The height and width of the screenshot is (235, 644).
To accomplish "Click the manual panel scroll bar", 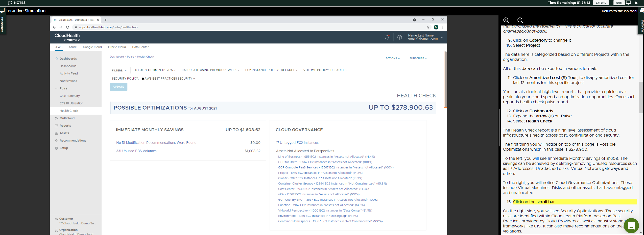I will (x=641, y=98).
